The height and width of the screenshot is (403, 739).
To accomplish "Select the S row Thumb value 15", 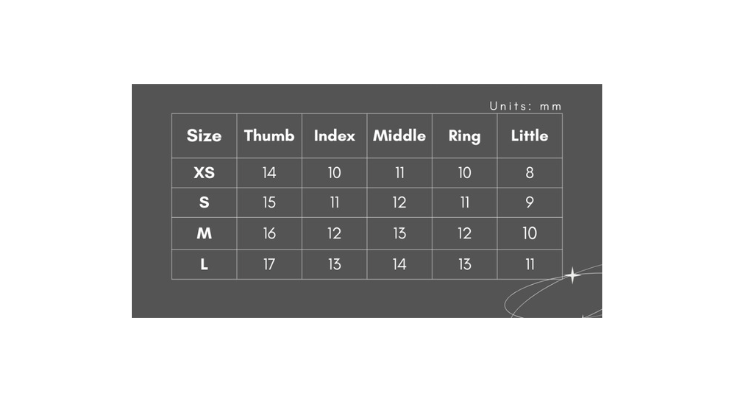I will pyautogui.click(x=269, y=203).
